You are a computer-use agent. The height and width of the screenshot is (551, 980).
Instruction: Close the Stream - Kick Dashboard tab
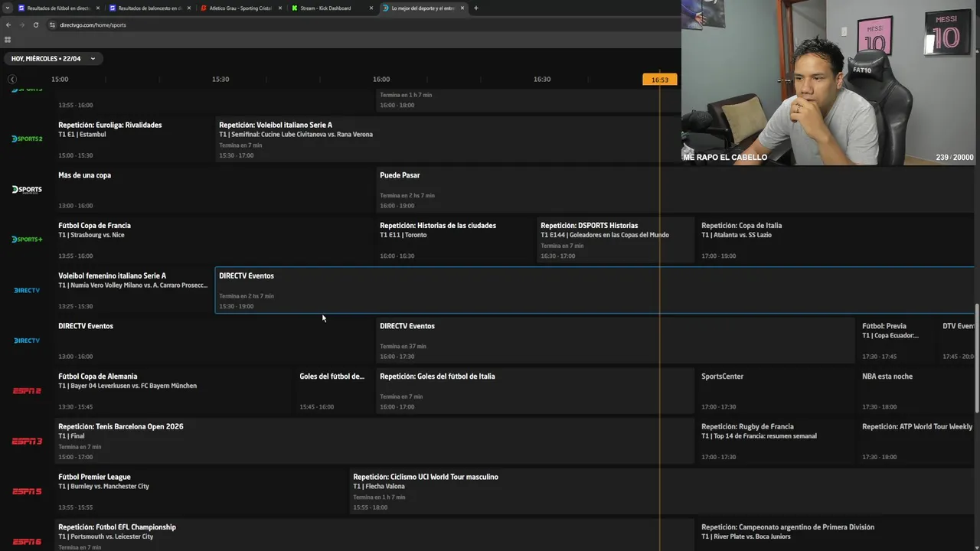point(371,8)
